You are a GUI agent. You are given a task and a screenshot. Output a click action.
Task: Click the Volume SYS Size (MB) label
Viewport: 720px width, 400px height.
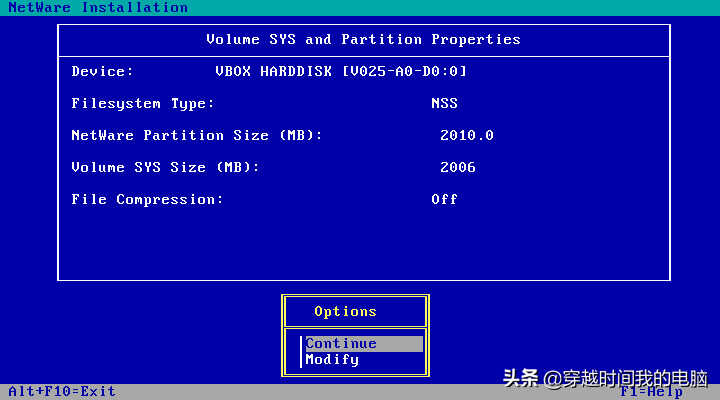click(x=165, y=167)
